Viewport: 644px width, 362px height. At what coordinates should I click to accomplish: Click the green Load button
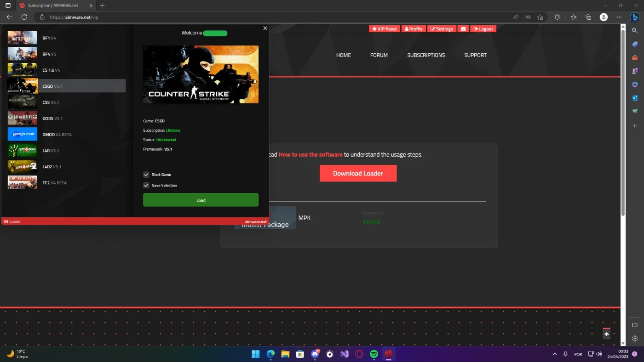coord(201,200)
